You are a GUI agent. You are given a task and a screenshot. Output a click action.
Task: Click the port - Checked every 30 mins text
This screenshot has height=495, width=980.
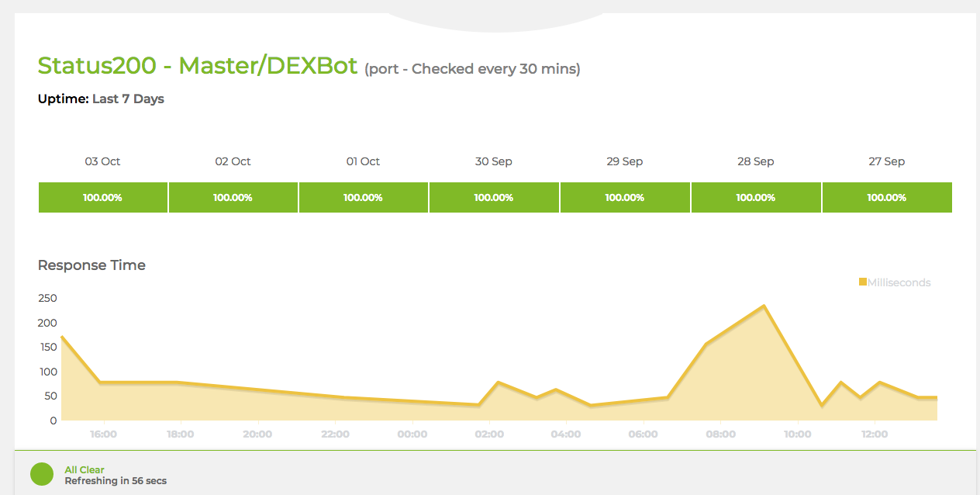coord(472,69)
